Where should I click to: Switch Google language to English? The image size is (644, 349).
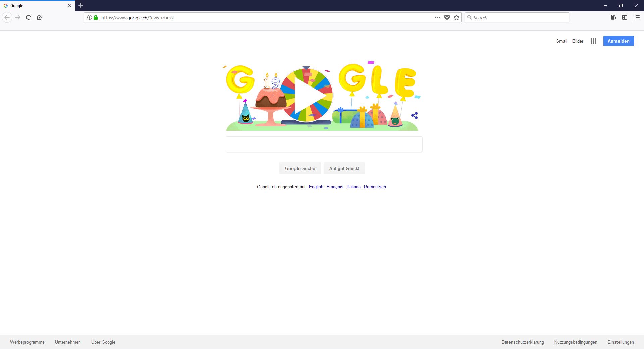pyautogui.click(x=316, y=187)
